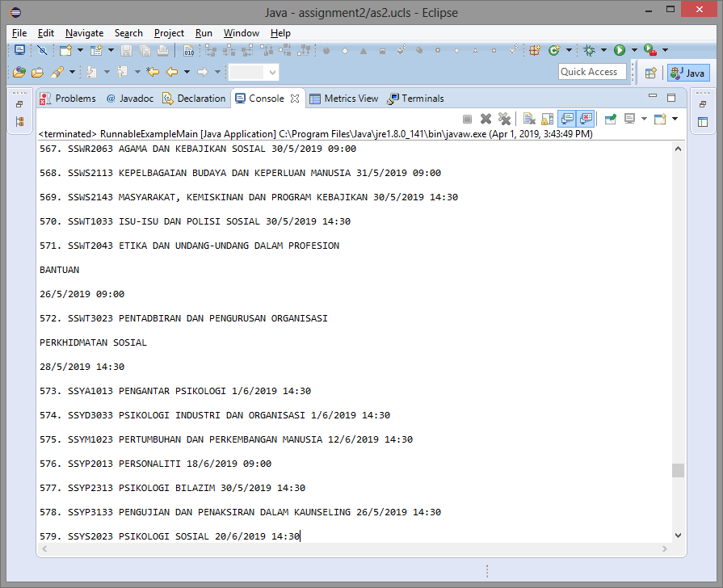Open the Back history dropdown arrow
Screen dimensions: 723x588
pyautogui.click(x=187, y=72)
